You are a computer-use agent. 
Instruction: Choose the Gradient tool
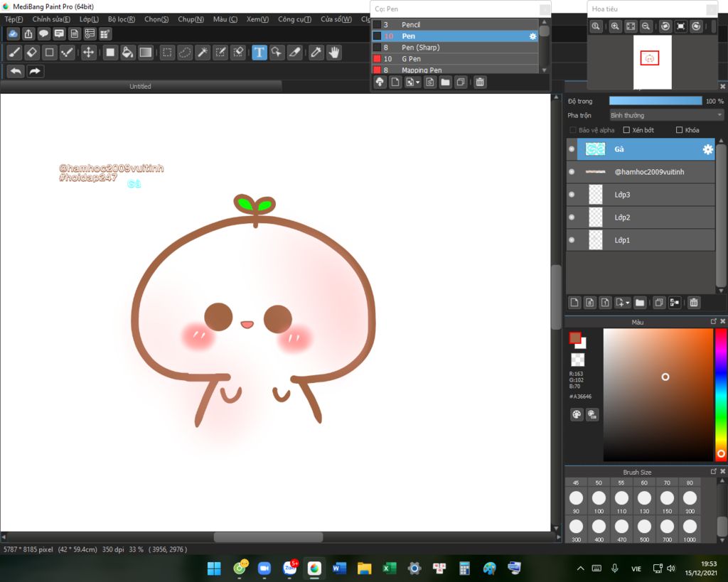pos(145,53)
